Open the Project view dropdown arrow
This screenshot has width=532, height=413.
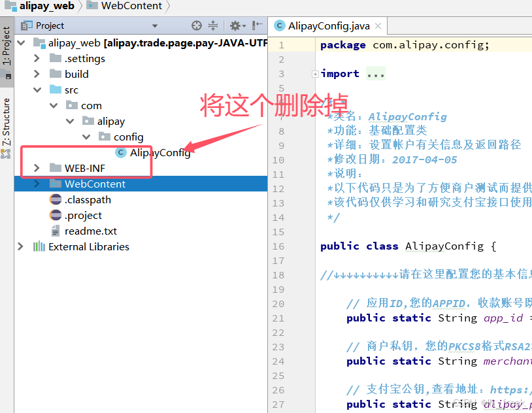tap(155, 25)
